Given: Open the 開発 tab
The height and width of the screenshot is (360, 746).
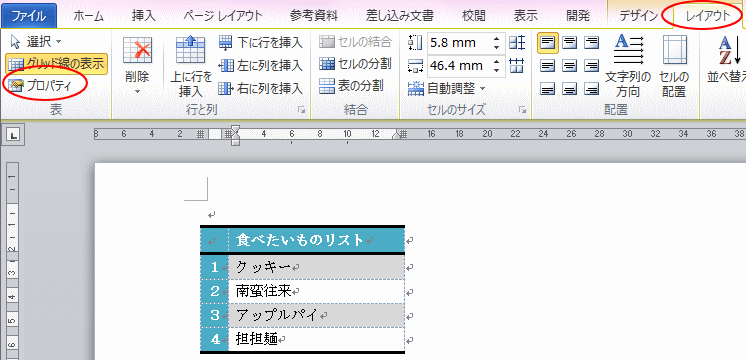Looking at the screenshot, I should (578, 16).
